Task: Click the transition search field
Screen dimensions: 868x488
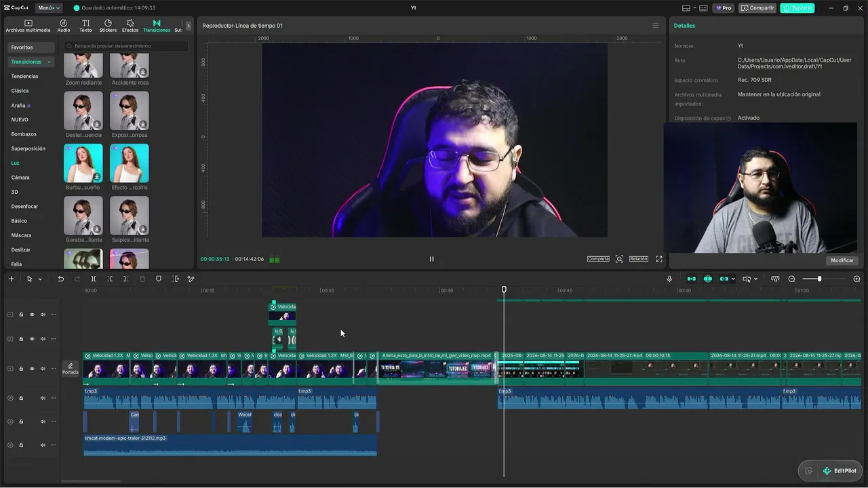Action: point(125,46)
